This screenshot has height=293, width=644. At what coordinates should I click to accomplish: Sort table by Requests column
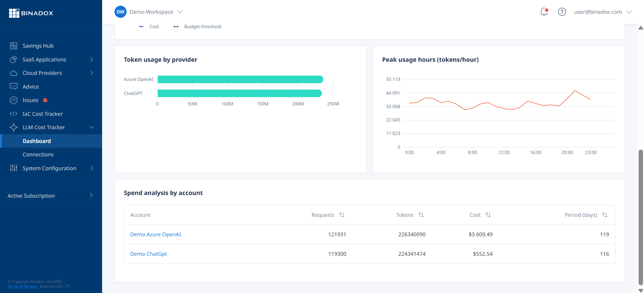pyautogui.click(x=342, y=215)
